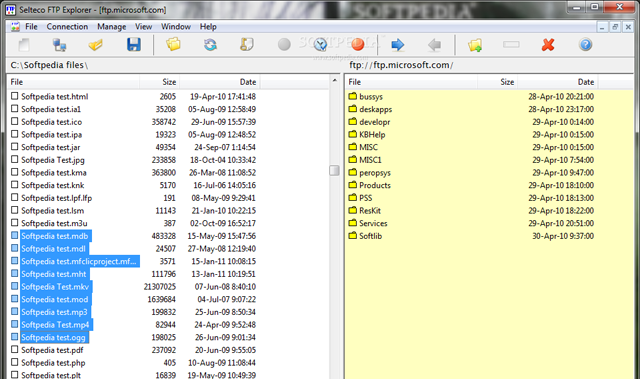Click the gray rename rectangle toolbar icon

click(511, 44)
